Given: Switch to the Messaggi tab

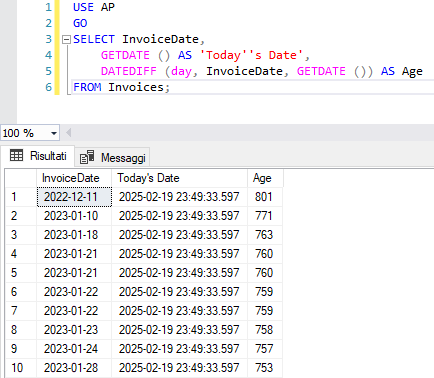Looking at the screenshot, I should 113,157.
